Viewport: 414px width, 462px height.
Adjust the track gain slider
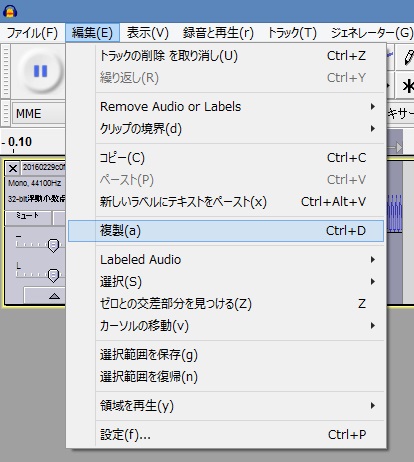pos(53,245)
